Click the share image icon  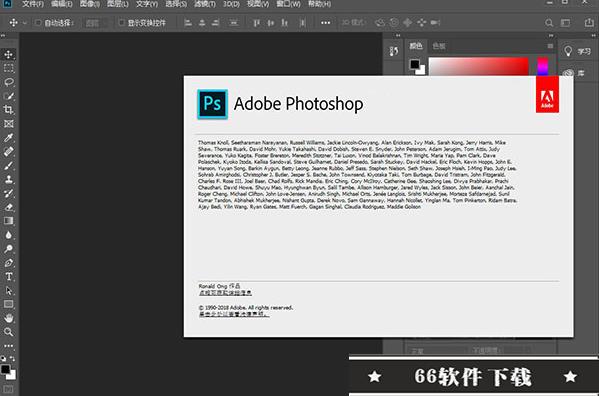pos(589,23)
